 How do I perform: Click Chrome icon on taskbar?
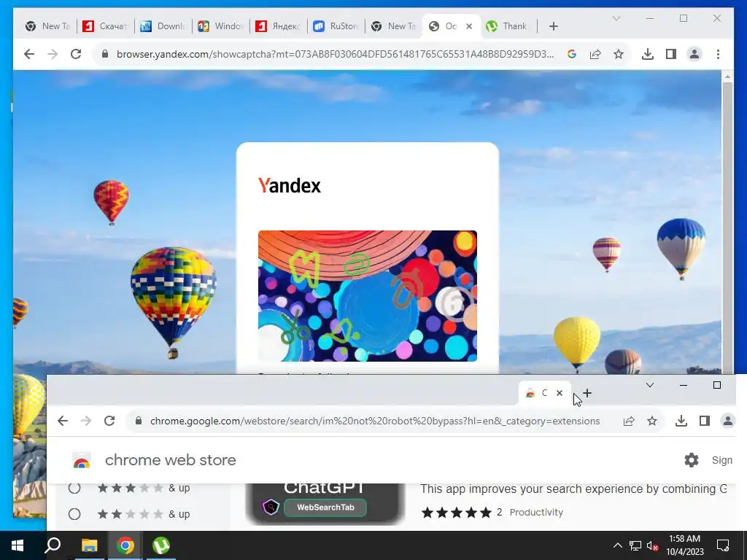[125, 545]
